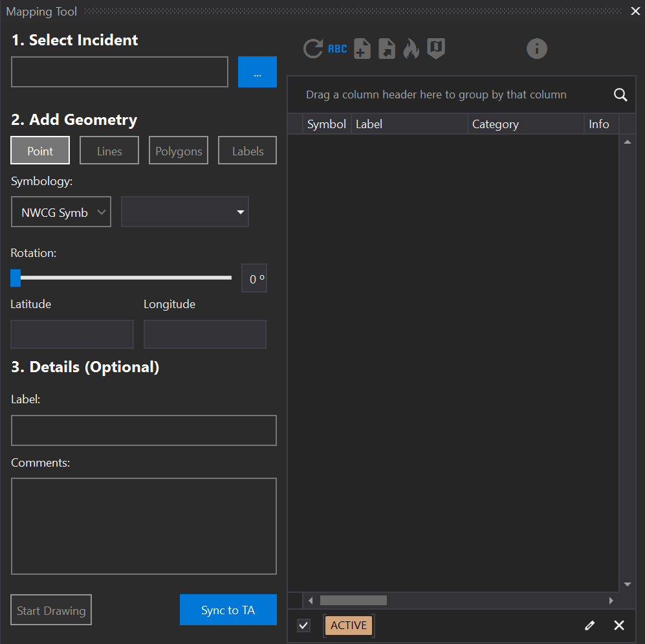Viewport: 645px width, 644px height.
Task: Click the pencil edit filter icon
Action: [589, 625]
